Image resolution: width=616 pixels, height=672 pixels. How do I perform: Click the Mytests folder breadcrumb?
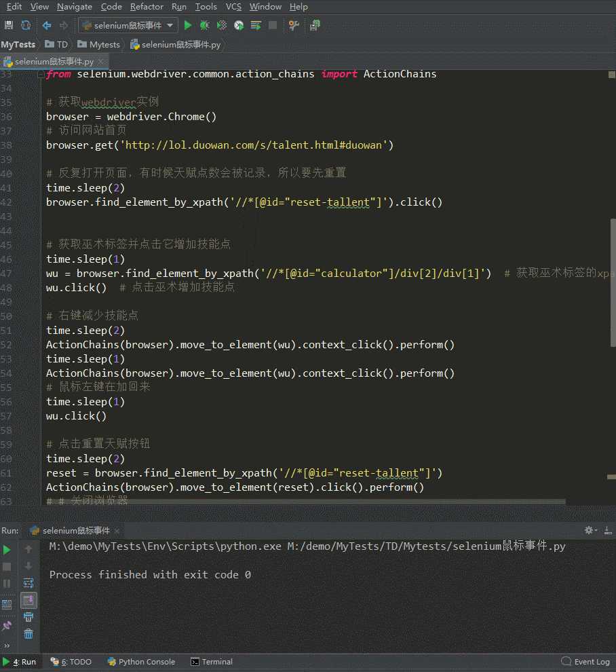click(99, 45)
